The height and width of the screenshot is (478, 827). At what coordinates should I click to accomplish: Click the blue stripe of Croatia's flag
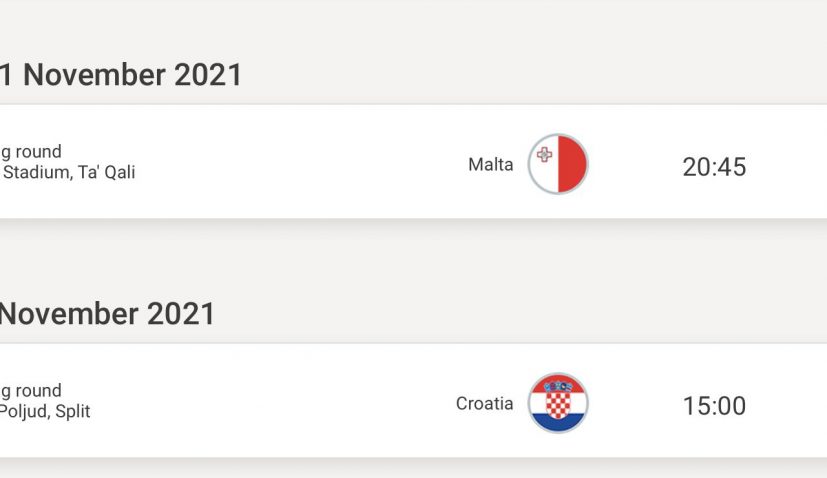coord(558,423)
